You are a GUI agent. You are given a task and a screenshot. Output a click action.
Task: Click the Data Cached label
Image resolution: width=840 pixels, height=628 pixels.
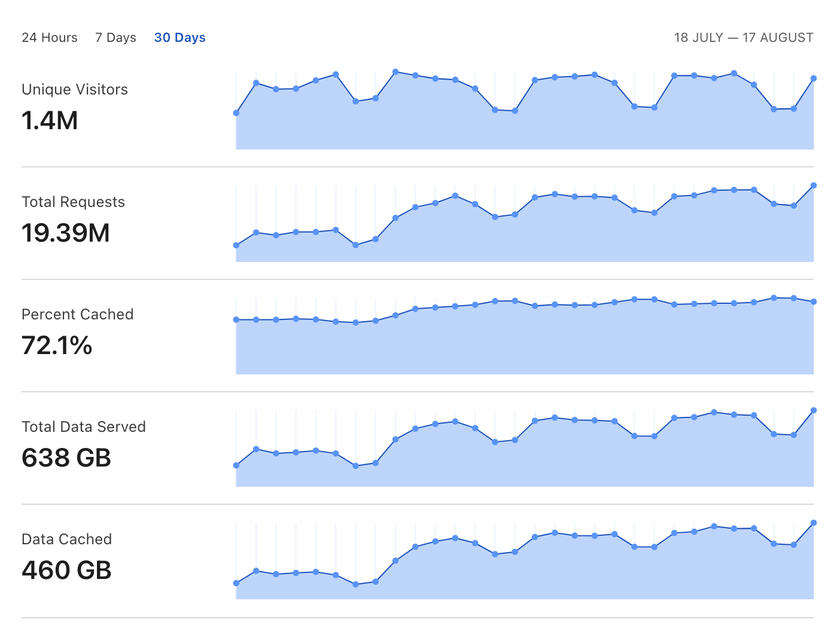[x=67, y=539]
